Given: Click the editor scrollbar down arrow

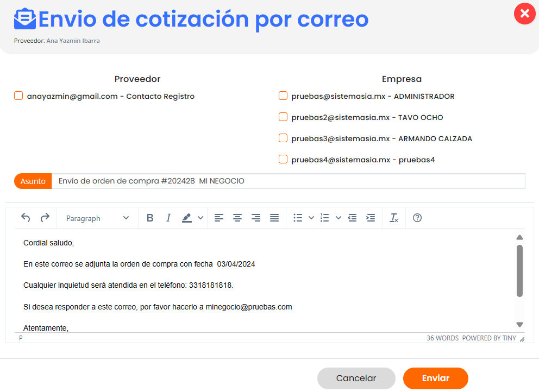Looking at the screenshot, I should pyautogui.click(x=519, y=324).
